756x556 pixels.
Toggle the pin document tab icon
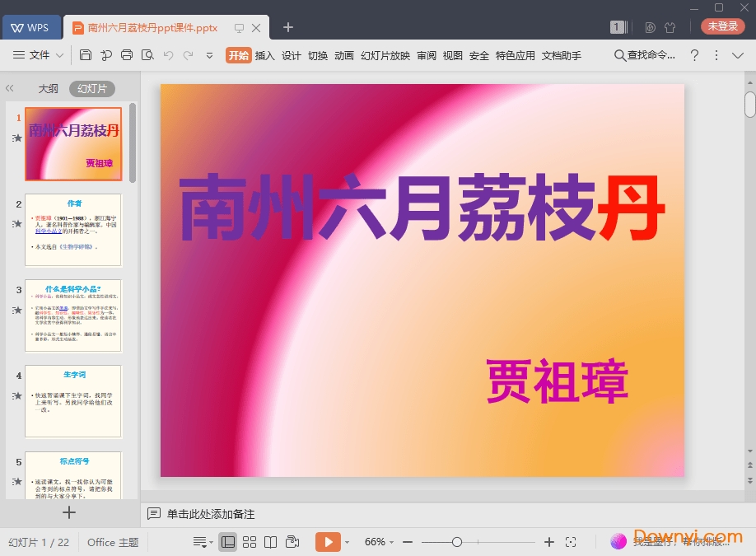[237, 26]
